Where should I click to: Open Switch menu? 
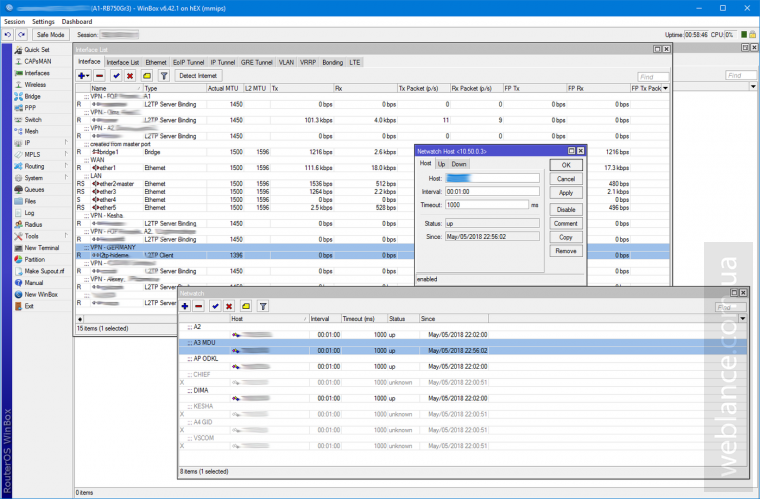point(33,119)
